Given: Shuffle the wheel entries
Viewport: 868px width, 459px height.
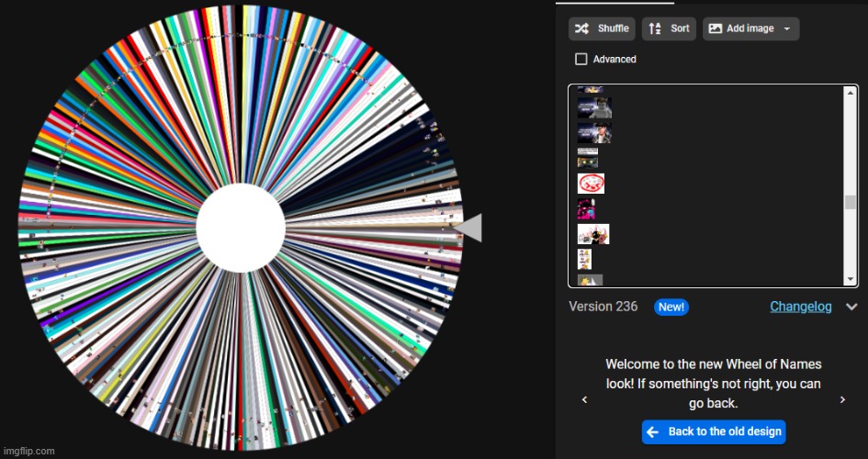Looking at the screenshot, I should (x=602, y=28).
